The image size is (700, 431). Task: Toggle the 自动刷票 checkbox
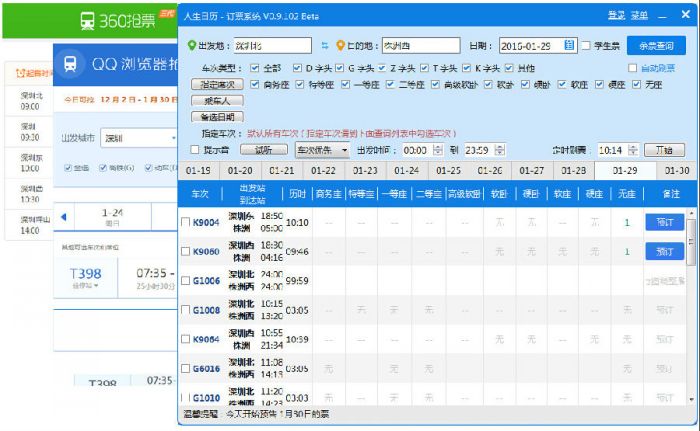click(632, 68)
